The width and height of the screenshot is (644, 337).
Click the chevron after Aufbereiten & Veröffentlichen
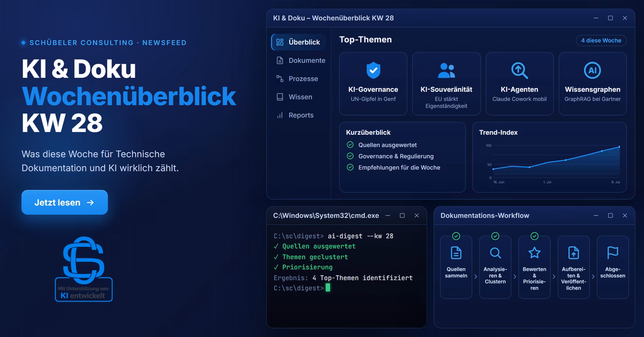coord(593,277)
